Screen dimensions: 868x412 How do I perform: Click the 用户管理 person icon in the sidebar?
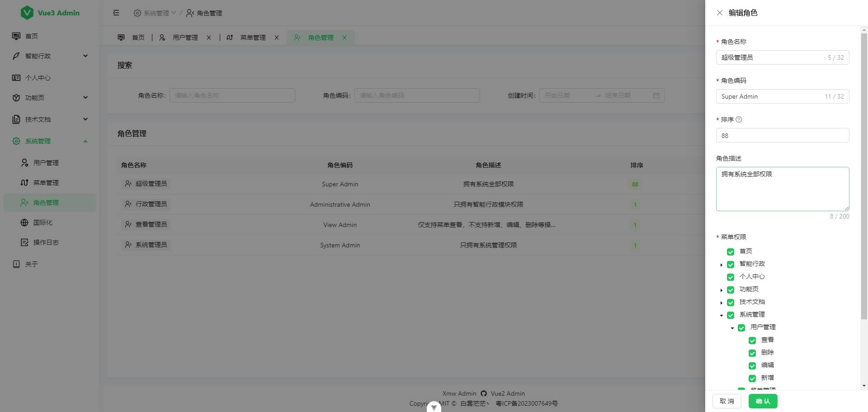coord(24,163)
